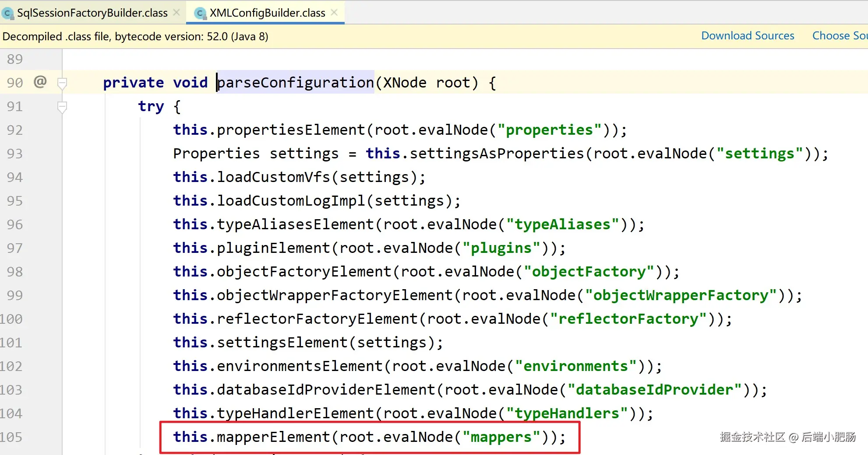Click the "databaseIdProvider" string literal
This screenshot has height=455, width=868.
point(654,390)
